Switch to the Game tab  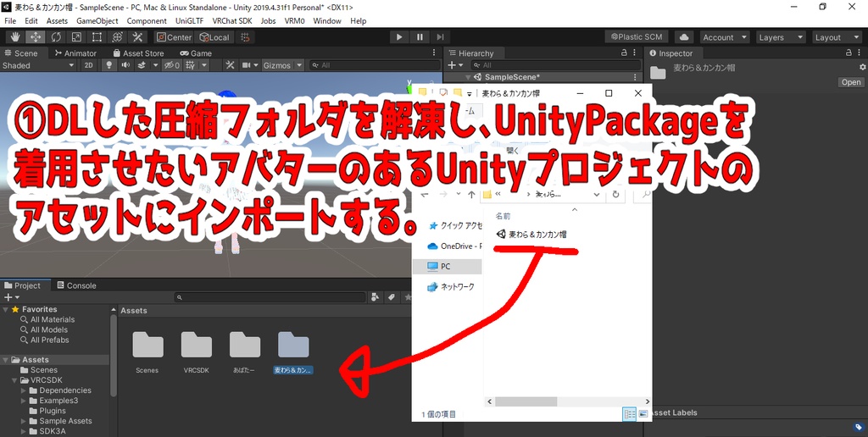coord(196,53)
